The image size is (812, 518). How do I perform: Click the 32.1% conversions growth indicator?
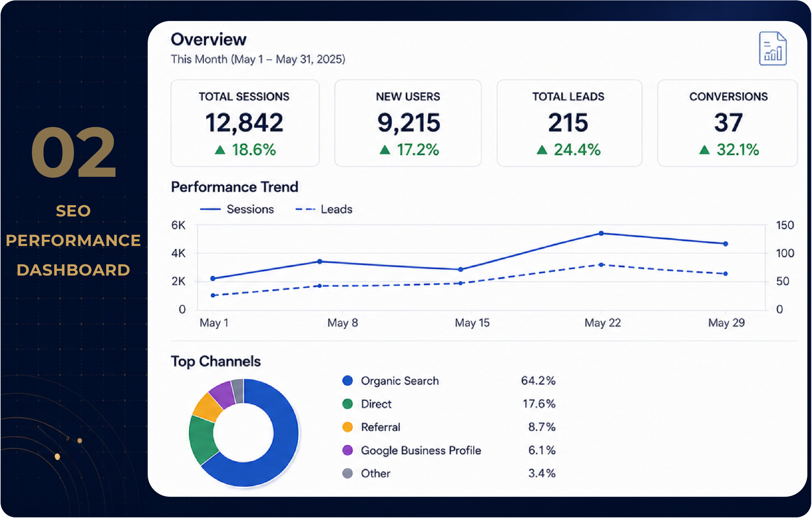pyautogui.click(x=729, y=150)
